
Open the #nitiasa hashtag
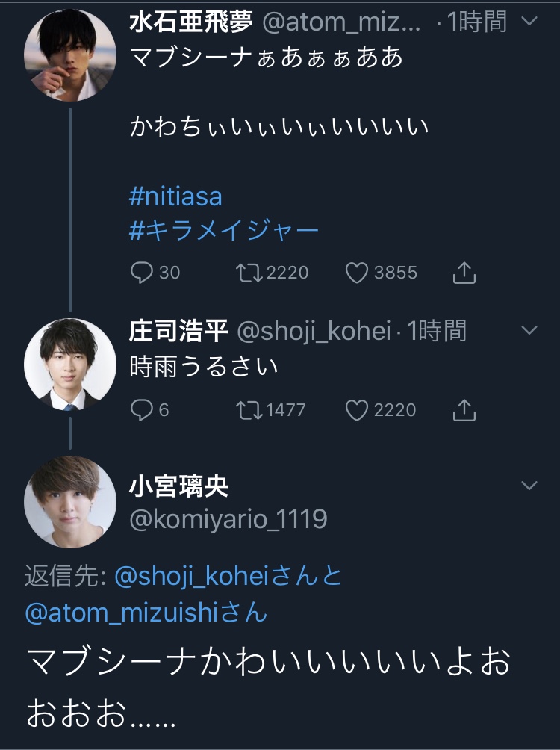pyautogui.click(x=175, y=197)
